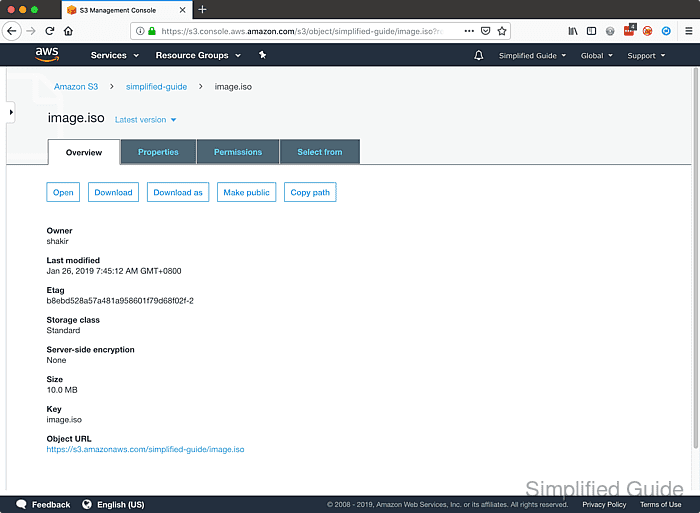Switch to the Permissions tab

tap(238, 152)
